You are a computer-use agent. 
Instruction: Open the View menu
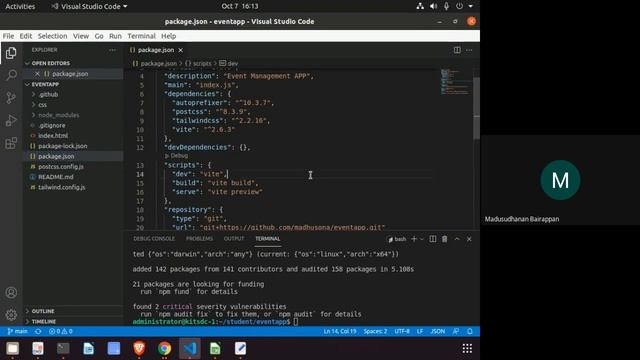(x=81, y=36)
